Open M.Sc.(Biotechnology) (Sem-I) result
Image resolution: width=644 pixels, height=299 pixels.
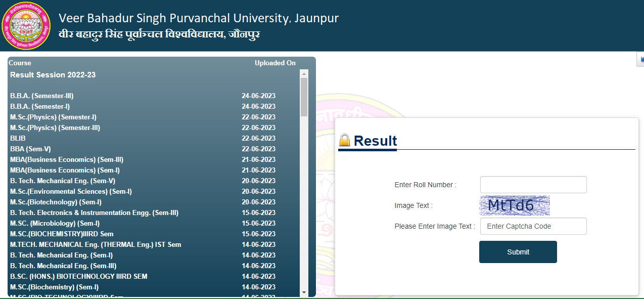(x=56, y=202)
